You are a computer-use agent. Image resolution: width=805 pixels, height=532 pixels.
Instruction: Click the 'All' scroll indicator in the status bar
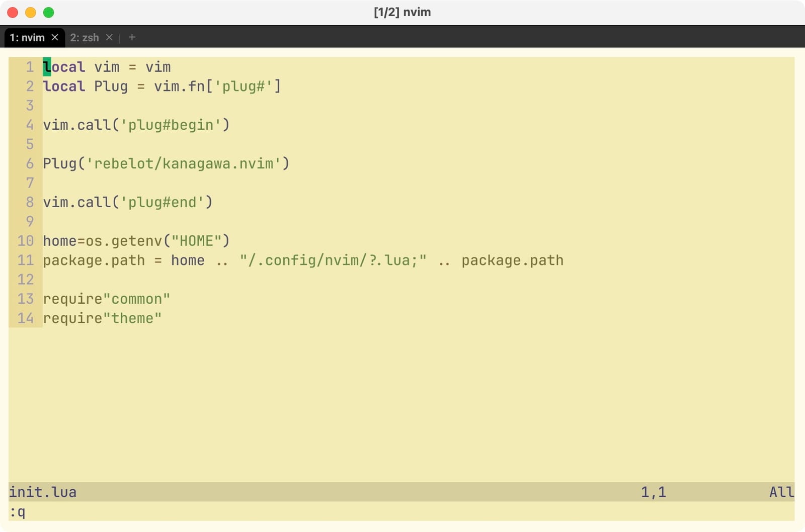[780, 492]
